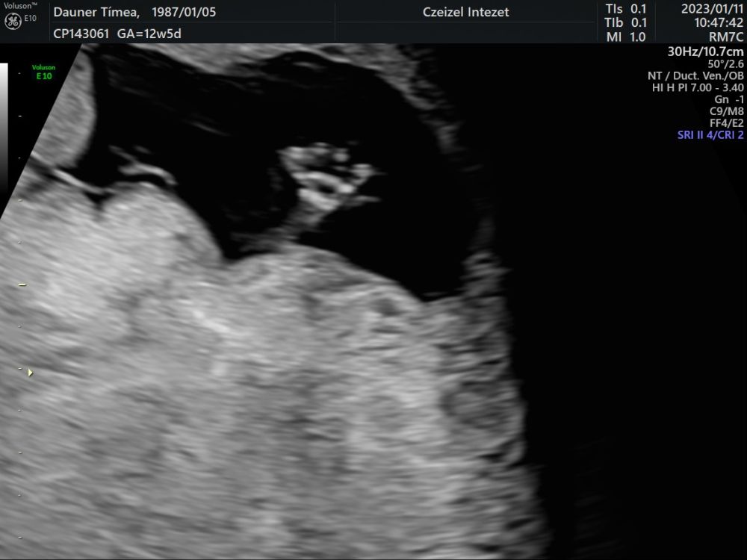Click the exam date '2023/01/11'
This screenshot has height=560, width=747.
712,9
